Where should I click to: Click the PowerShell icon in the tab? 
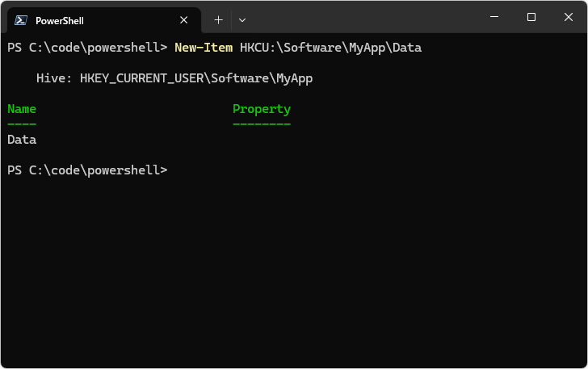pyautogui.click(x=21, y=20)
